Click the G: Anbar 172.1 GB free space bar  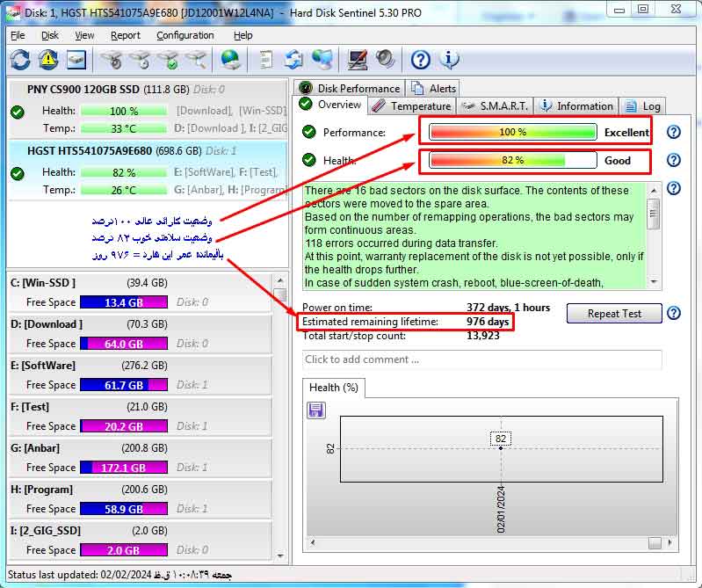pyautogui.click(x=124, y=468)
